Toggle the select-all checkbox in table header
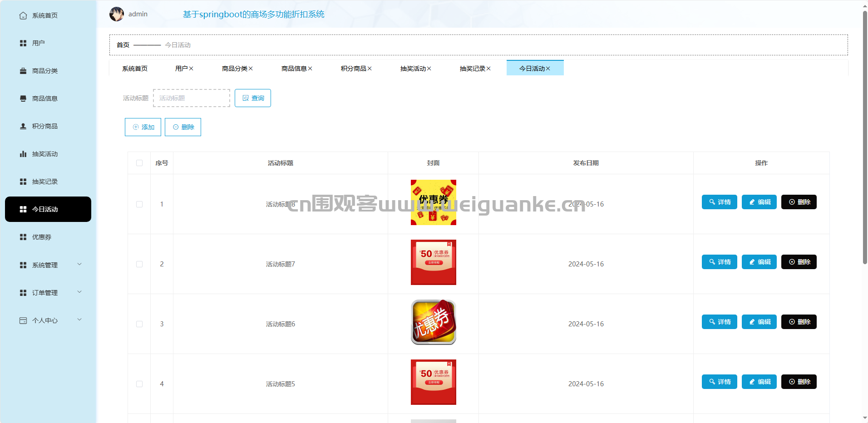 pyautogui.click(x=139, y=163)
